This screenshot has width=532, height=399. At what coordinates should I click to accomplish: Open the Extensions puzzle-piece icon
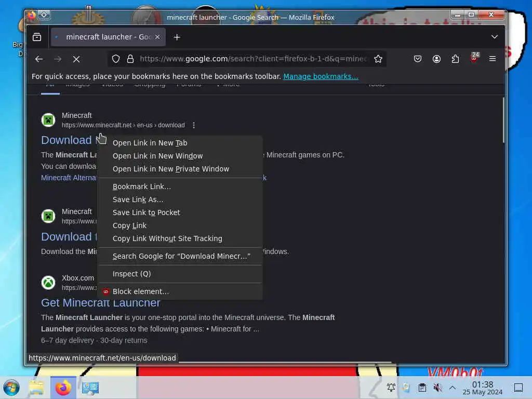coord(455,59)
